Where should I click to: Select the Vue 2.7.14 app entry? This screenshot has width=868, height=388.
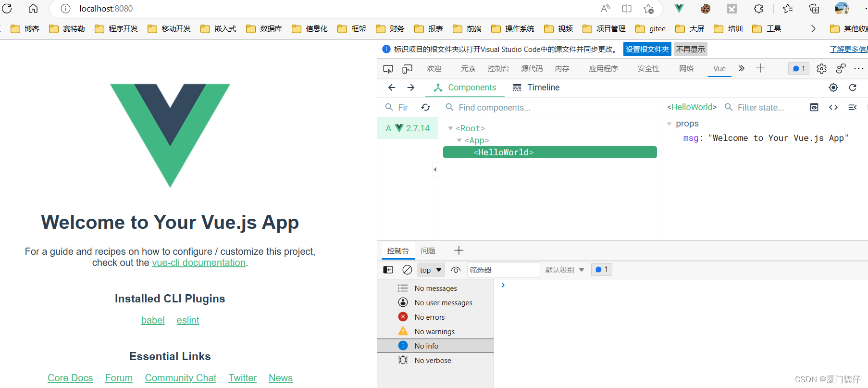click(408, 128)
